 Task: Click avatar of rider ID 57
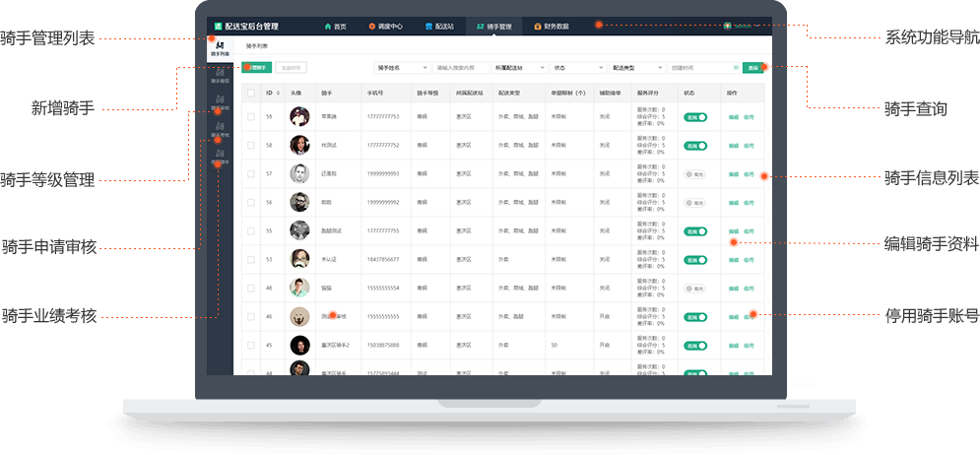point(299,173)
